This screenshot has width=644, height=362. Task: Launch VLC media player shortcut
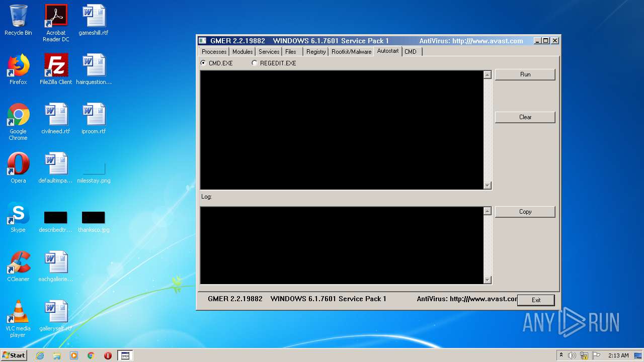[18, 319]
